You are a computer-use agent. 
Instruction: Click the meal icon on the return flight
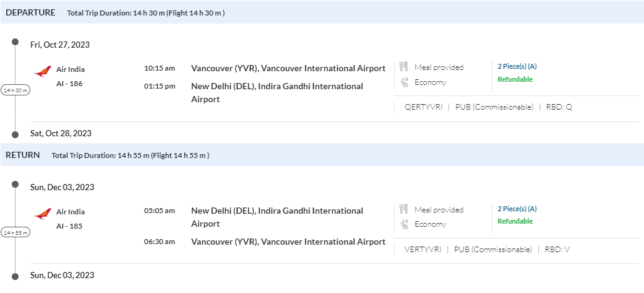tap(404, 209)
